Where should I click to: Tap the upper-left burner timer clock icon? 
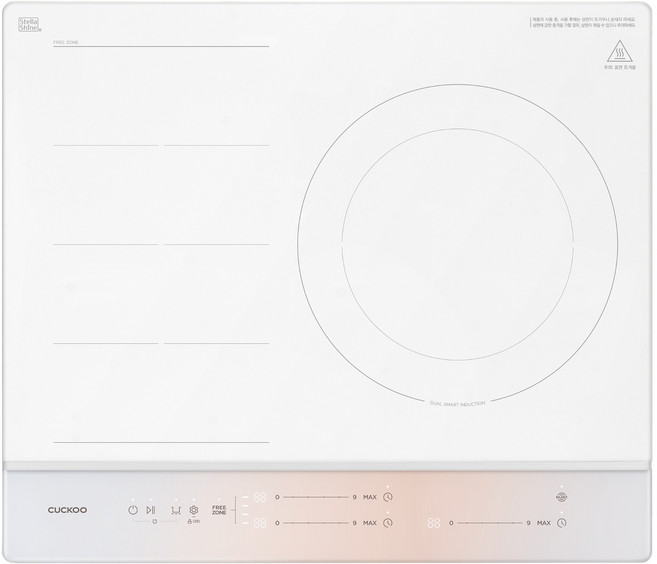pyautogui.click(x=388, y=497)
